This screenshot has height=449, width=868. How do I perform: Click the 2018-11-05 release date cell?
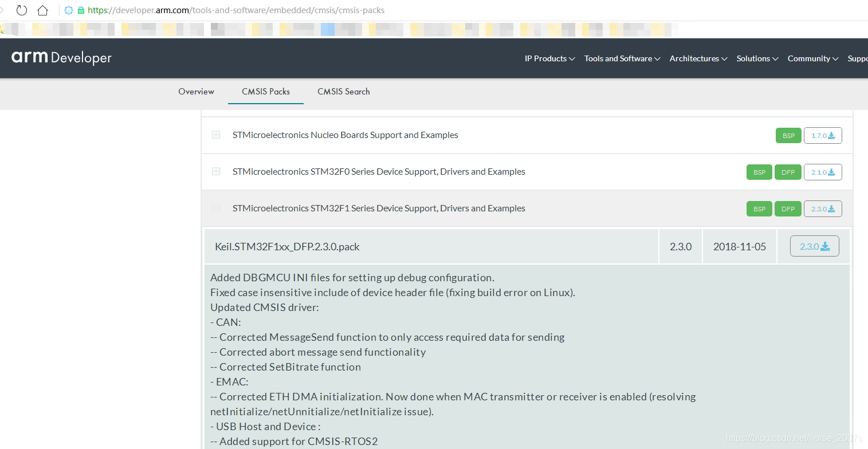tap(740, 247)
